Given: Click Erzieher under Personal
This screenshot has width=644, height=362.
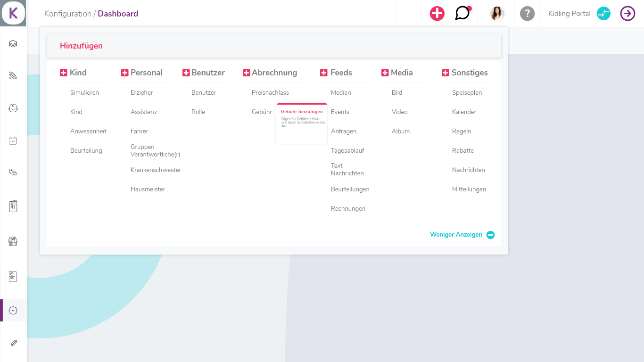Looking at the screenshot, I should point(142,92).
